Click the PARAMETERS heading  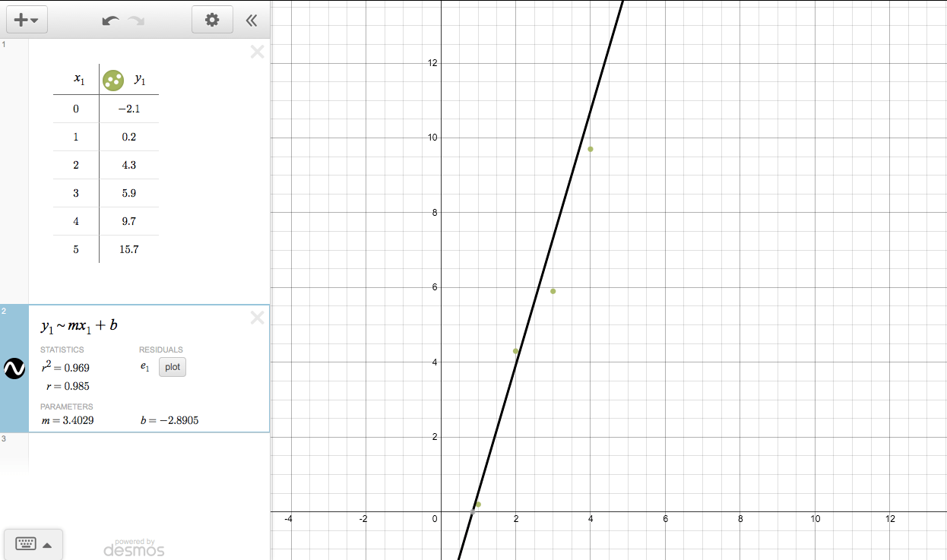pos(67,407)
